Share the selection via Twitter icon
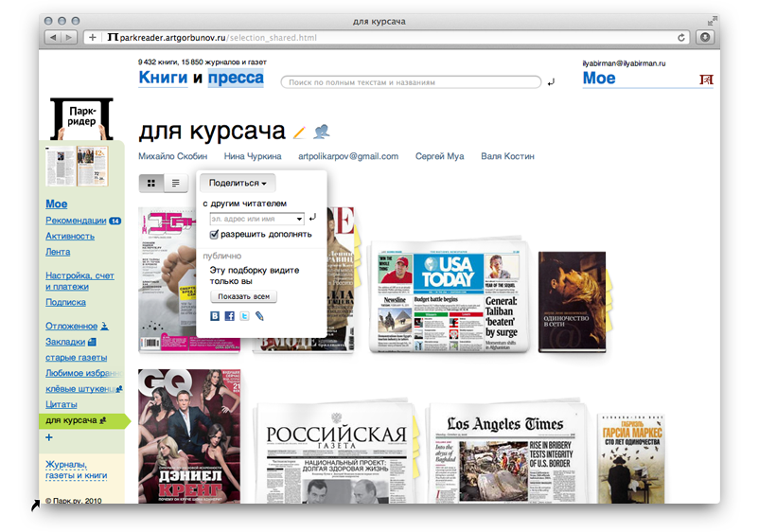The image size is (759, 532). point(243,316)
